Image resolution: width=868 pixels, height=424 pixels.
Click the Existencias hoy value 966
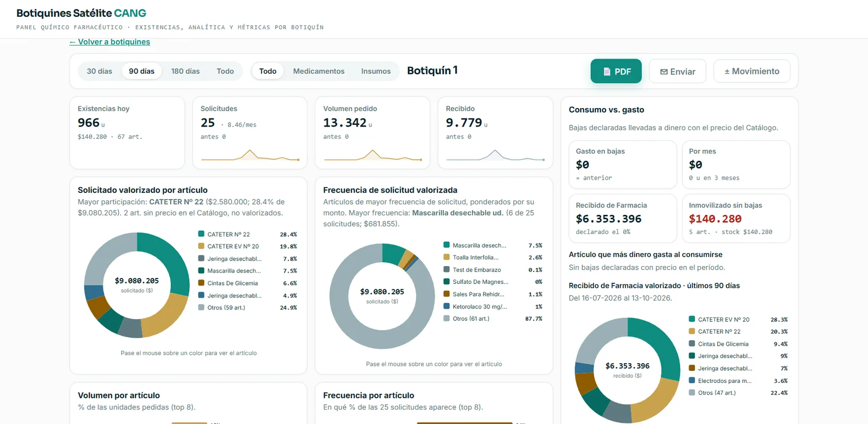pyautogui.click(x=88, y=123)
